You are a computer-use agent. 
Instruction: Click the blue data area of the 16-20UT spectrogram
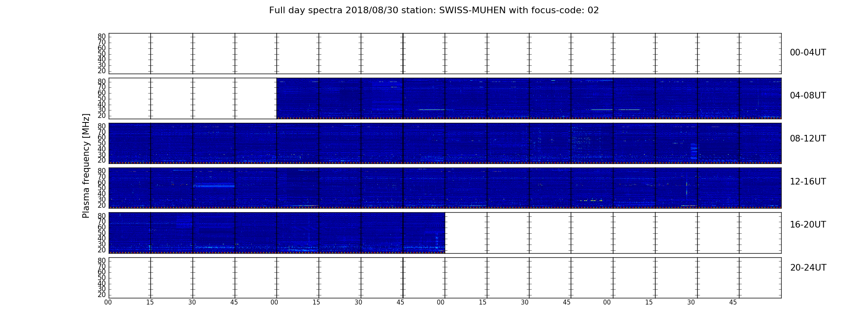(x=277, y=233)
